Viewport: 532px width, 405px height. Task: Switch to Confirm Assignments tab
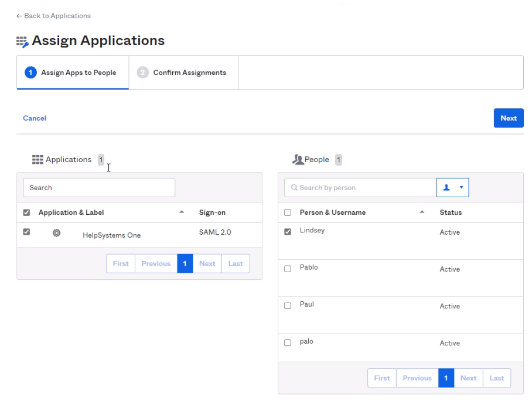(183, 73)
